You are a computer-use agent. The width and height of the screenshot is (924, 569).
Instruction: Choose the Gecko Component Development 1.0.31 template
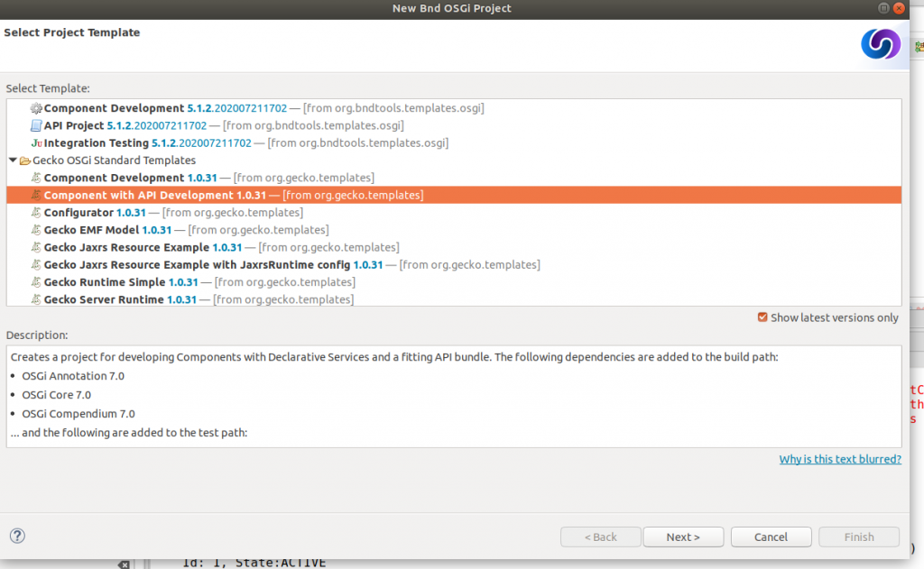point(454,178)
